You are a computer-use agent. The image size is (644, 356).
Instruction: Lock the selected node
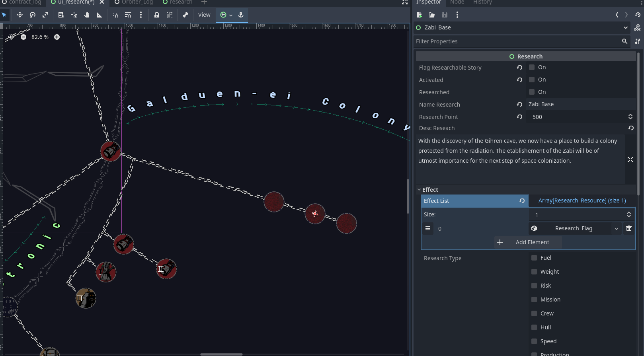tap(157, 15)
